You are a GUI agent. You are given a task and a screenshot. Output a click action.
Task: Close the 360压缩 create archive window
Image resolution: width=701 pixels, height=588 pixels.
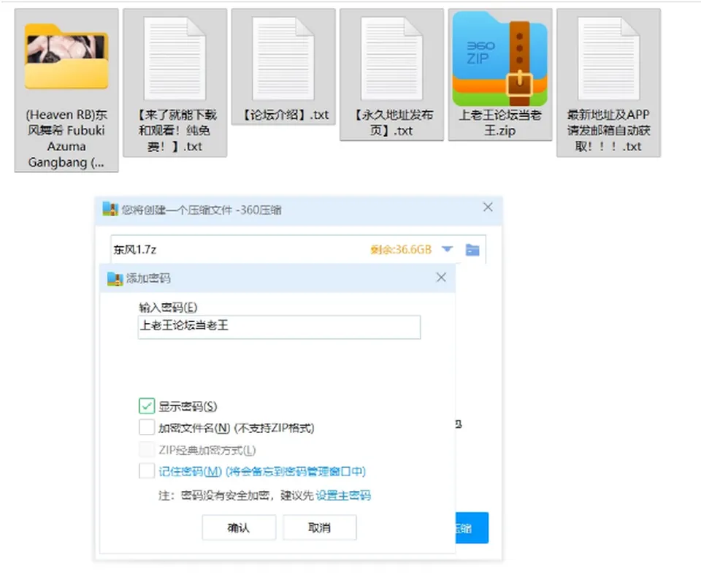[x=488, y=207]
